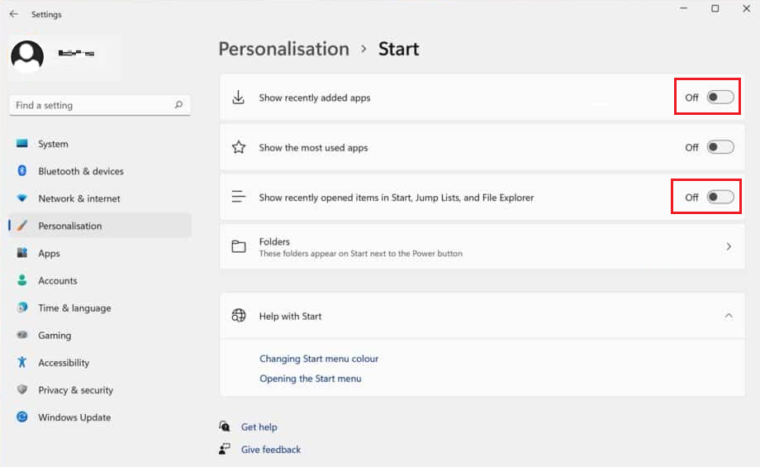Click the back arrow in Settings title bar
760x467 pixels.
pyautogui.click(x=13, y=14)
